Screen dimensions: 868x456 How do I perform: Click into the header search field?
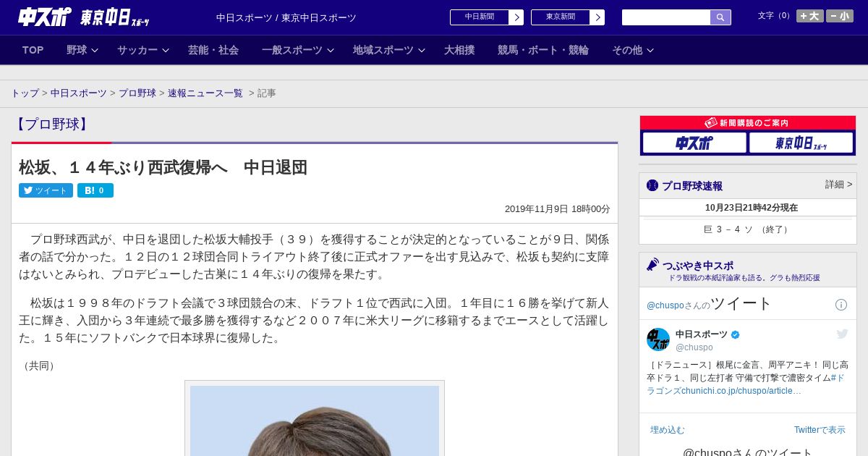point(666,17)
